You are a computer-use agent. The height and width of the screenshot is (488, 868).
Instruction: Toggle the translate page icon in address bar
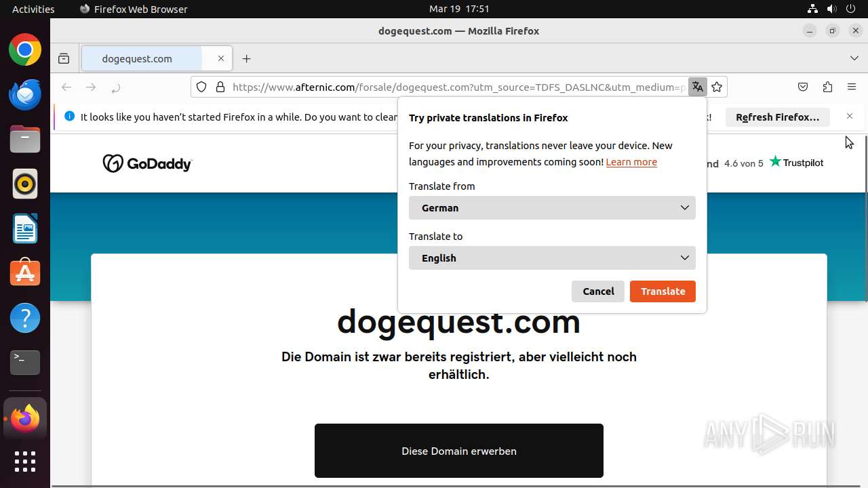(698, 87)
